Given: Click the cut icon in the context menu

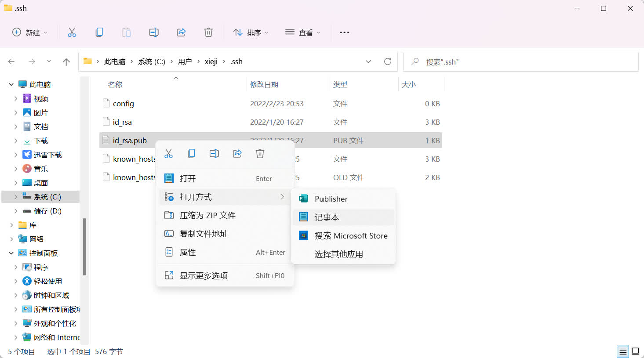Looking at the screenshot, I should [169, 154].
